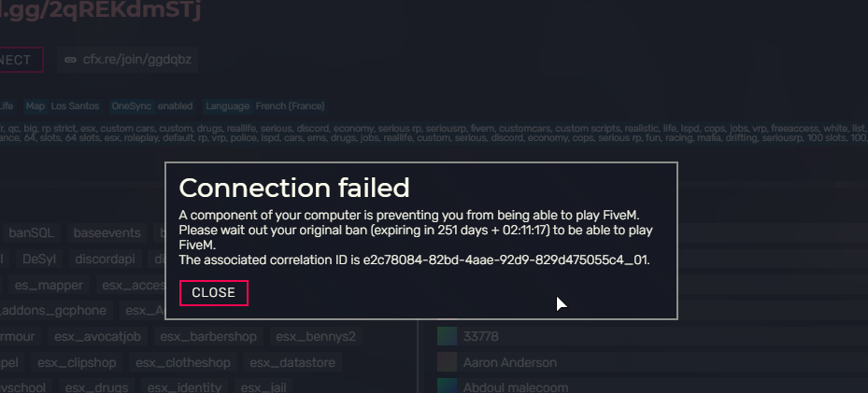Close the Connection failed dialog
Viewport: 868px width, 393px height.
[x=213, y=293]
